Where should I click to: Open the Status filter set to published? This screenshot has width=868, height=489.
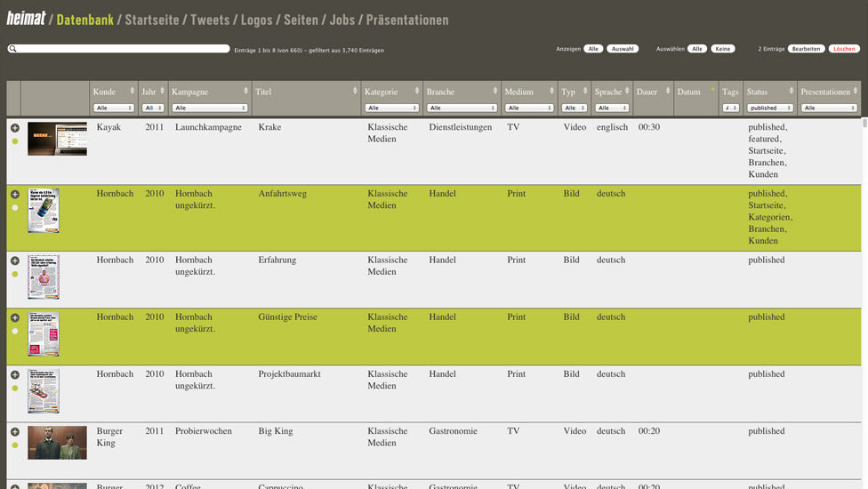(x=770, y=108)
